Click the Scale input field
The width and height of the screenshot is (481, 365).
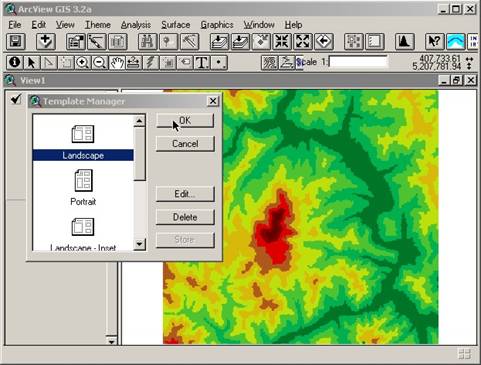tap(358, 62)
